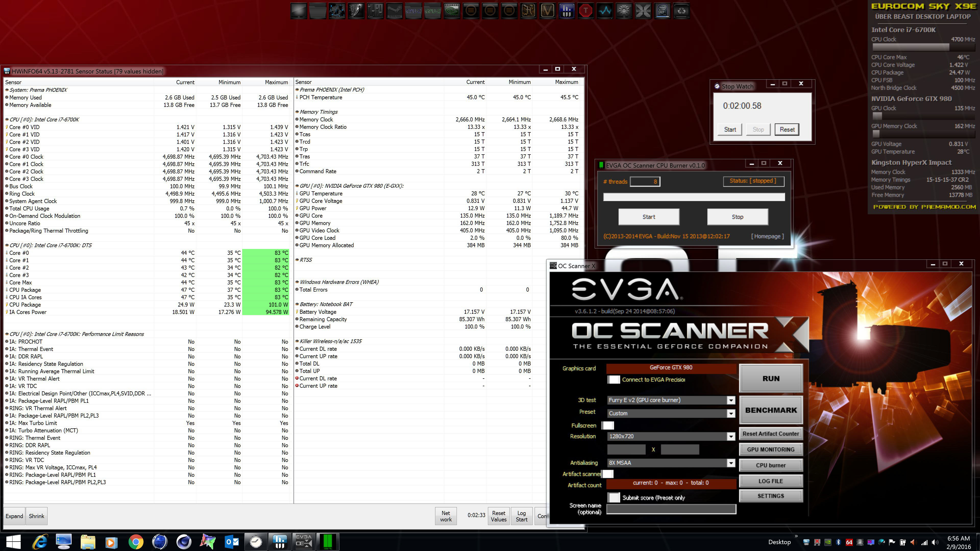Click the CPU Burner progress bar
The image size is (980, 551).
pos(694,197)
